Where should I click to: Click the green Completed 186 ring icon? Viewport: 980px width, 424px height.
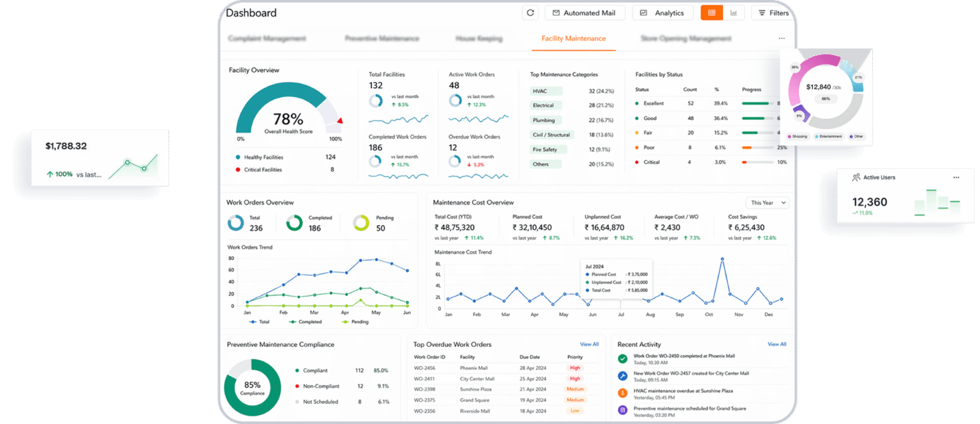[x=294, y=223]
